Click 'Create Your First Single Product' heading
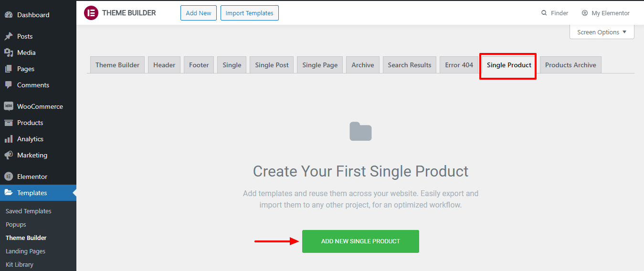 360,171
